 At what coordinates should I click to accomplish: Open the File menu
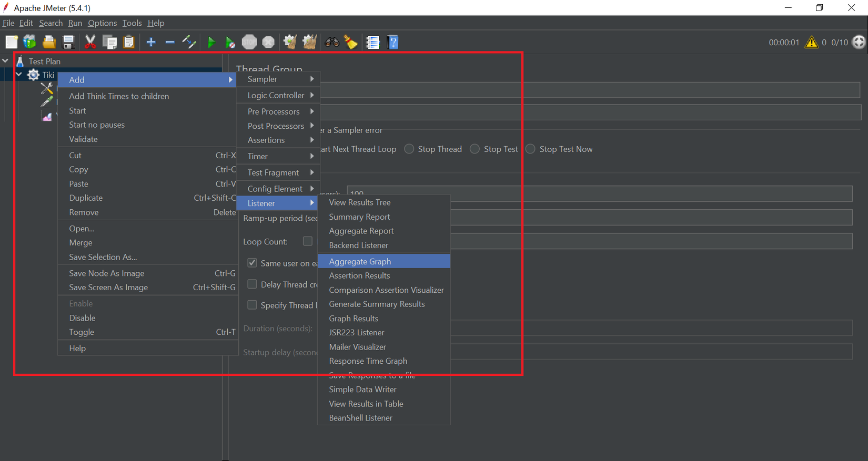8,23
